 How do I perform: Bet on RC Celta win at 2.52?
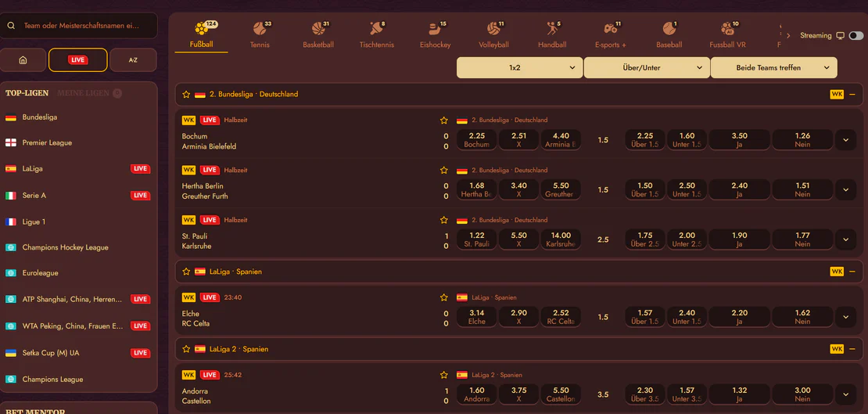point(561,317)
